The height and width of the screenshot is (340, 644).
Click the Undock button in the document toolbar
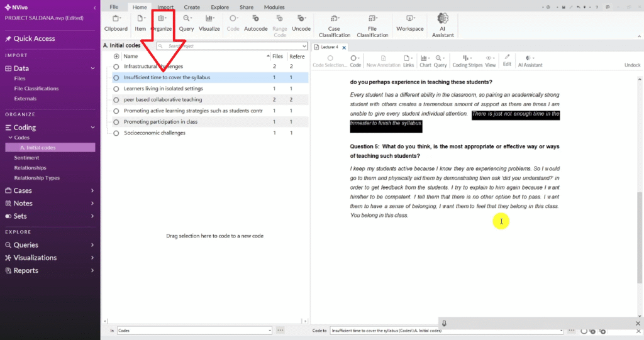pos(632,65)
